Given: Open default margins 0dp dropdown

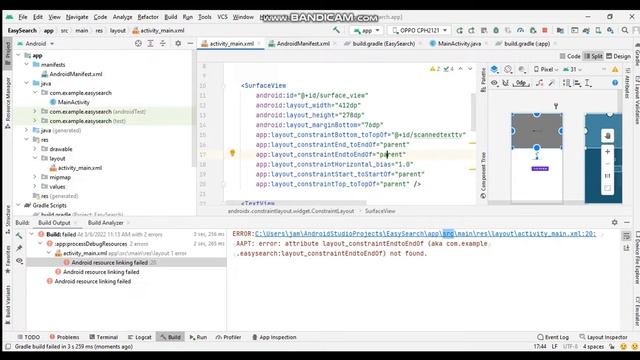Looking at the screenshot, I should coord(521,83).
